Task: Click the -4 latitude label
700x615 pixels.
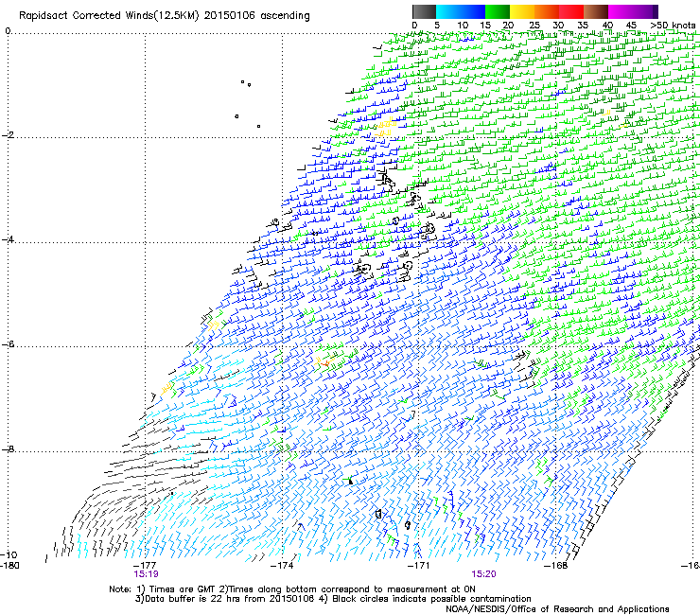Action: 8,239
